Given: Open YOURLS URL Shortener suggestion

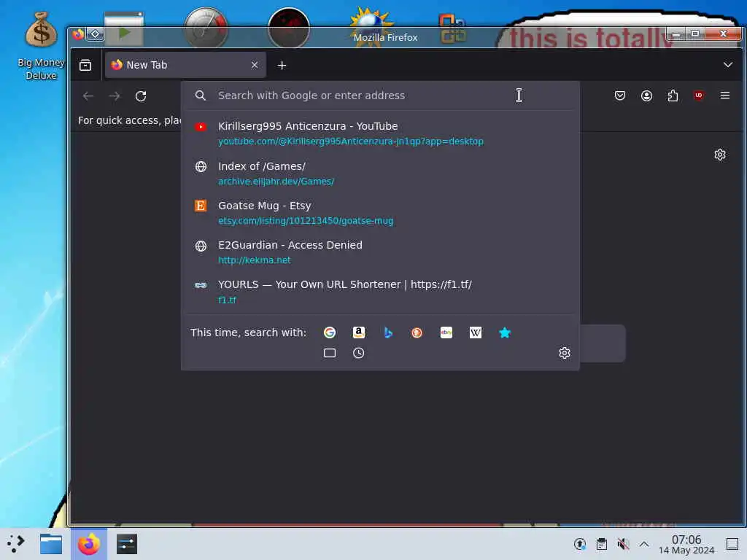Looking at the screenshot, I should point(379,292).
